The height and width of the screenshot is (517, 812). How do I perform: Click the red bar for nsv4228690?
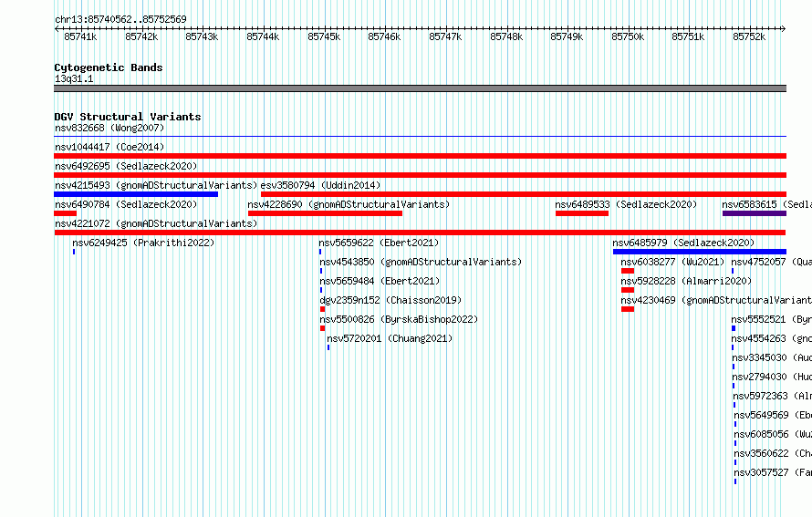click(325, 213)
